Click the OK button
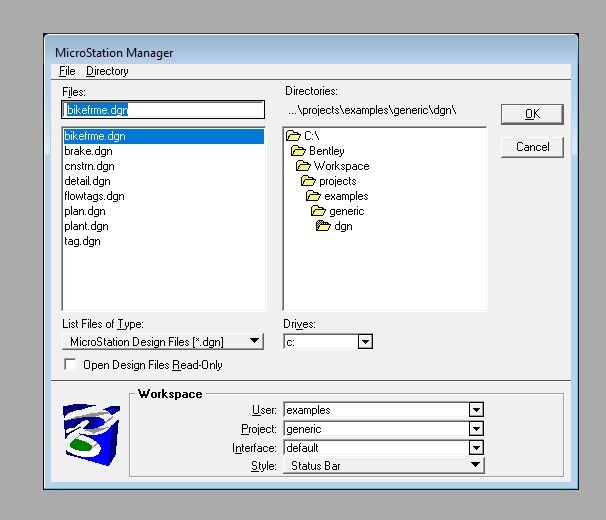Viewport: 606px width, 520px height. point(532,114)
